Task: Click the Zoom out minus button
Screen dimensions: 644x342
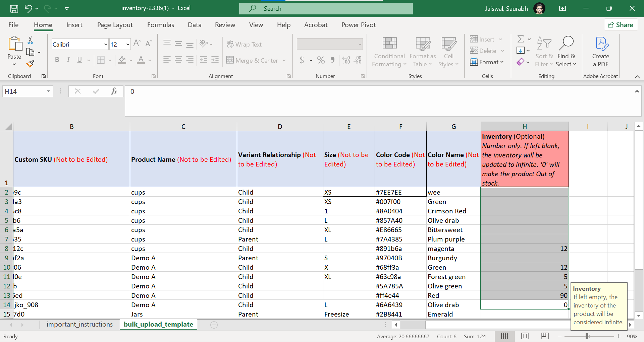Action: point(559,336)
